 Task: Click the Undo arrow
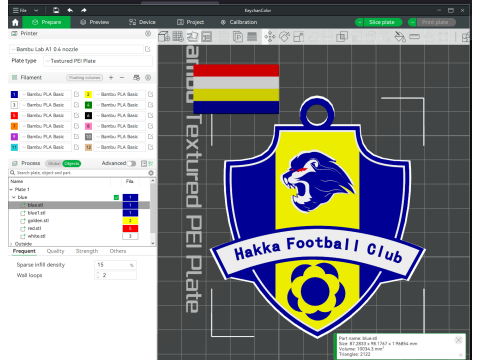click(70, 10)
